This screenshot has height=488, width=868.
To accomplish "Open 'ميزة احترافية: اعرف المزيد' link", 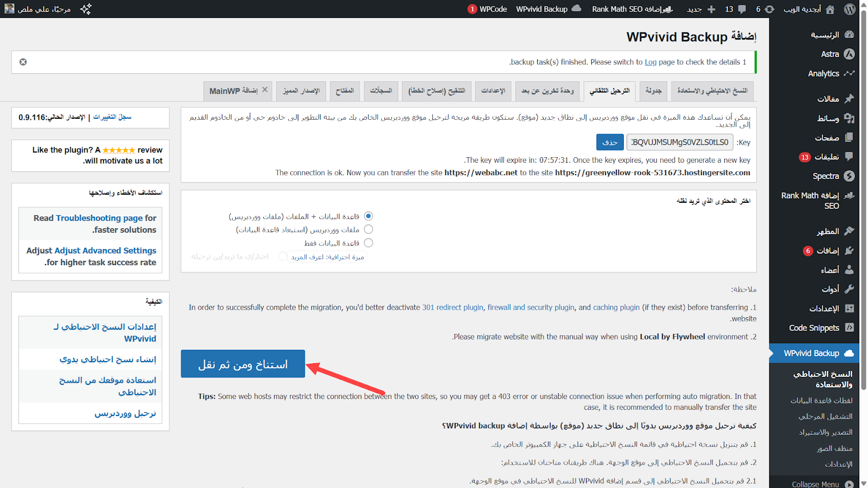I will pos(328,257).
